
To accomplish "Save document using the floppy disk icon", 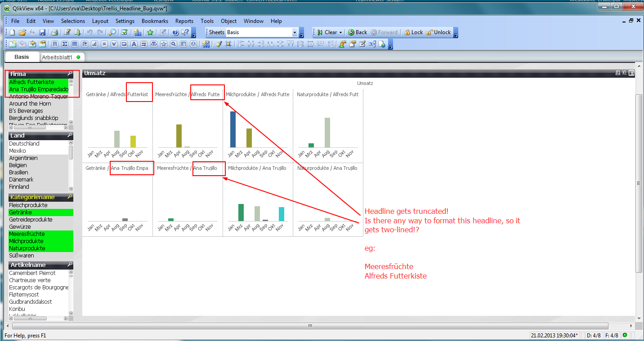I will pos(42,32).
